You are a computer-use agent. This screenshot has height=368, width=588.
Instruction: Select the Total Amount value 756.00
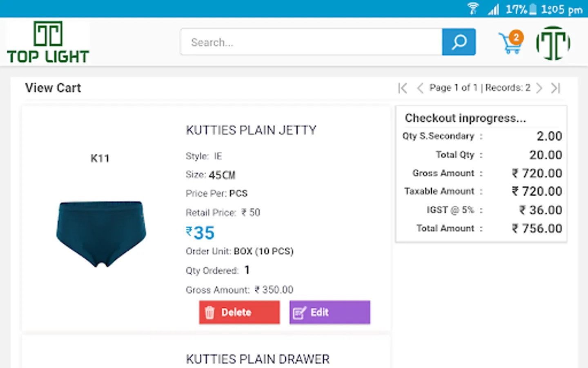537,228
